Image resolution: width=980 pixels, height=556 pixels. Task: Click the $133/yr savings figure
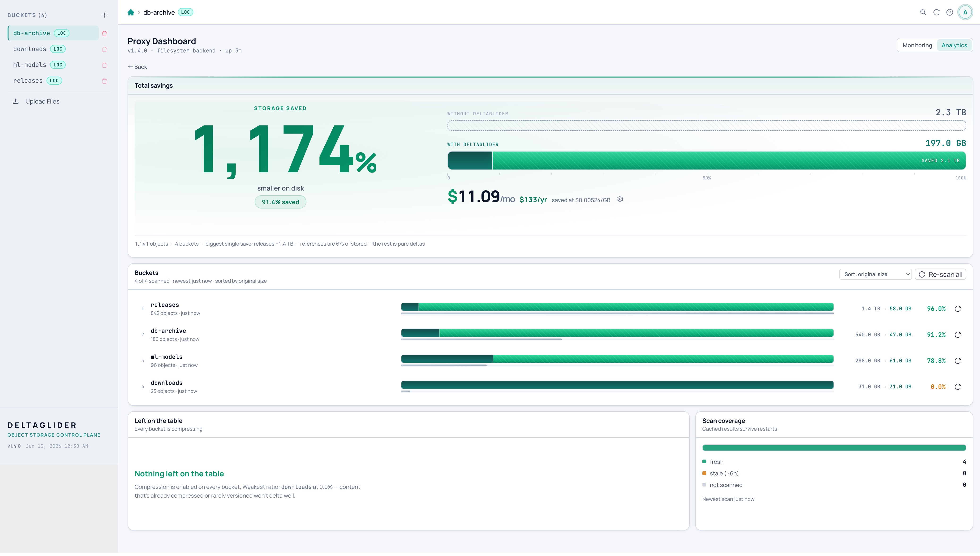click(x=533, y=200)
